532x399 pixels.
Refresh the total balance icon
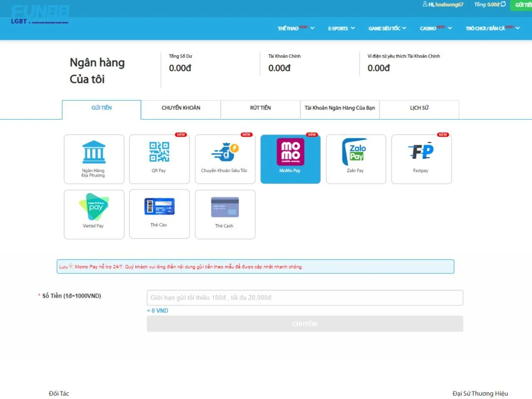tap(503, 4)
